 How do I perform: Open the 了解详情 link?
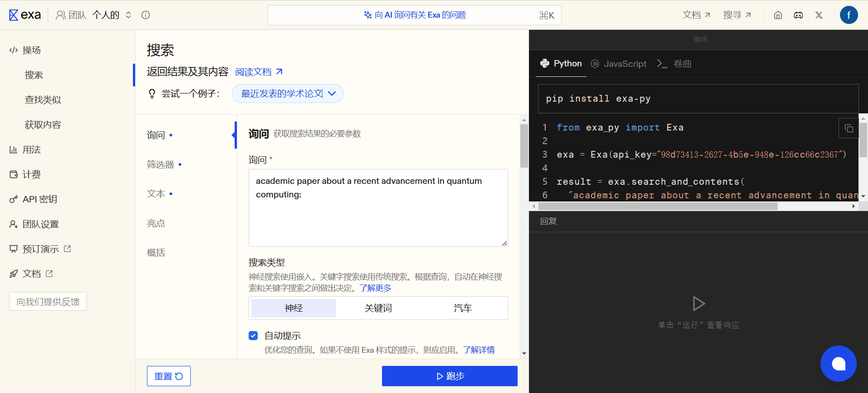[479, 350]
